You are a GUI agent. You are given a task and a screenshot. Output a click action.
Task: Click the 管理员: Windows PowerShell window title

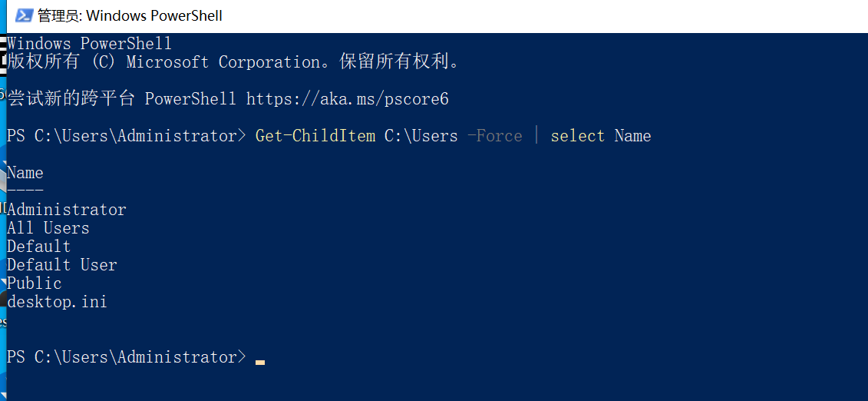coord(130,15)
